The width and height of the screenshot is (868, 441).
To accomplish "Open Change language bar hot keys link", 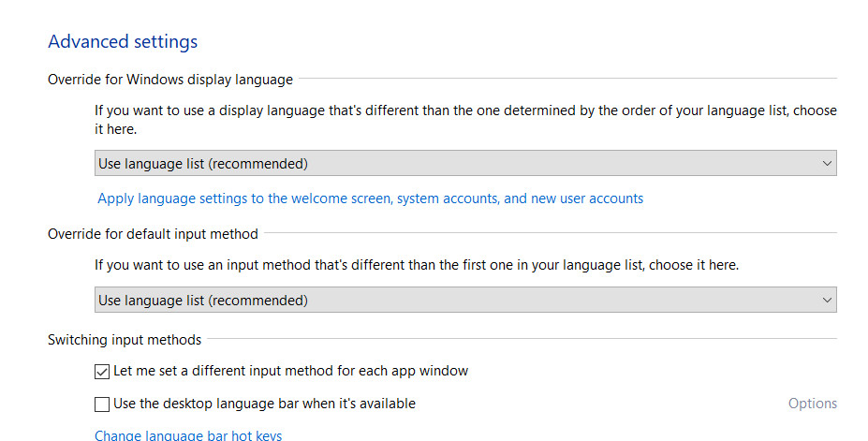I will (188, 435).
